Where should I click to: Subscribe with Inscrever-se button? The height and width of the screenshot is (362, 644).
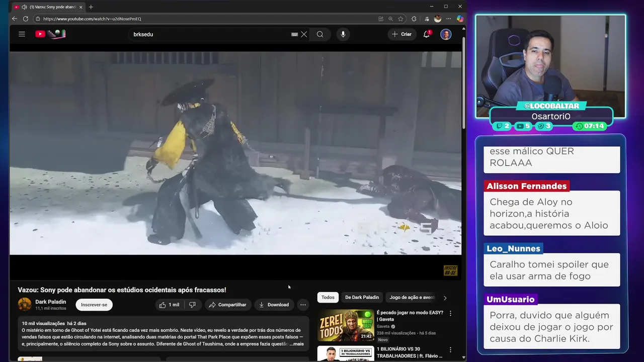(94, 305)
